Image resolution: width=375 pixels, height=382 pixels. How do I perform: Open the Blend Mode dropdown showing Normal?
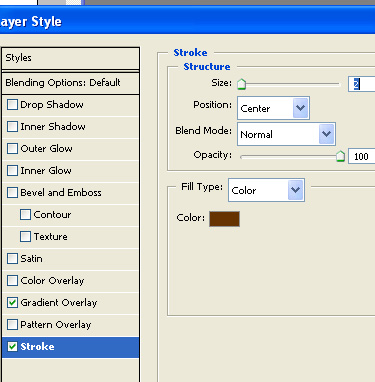pos(286,134)
